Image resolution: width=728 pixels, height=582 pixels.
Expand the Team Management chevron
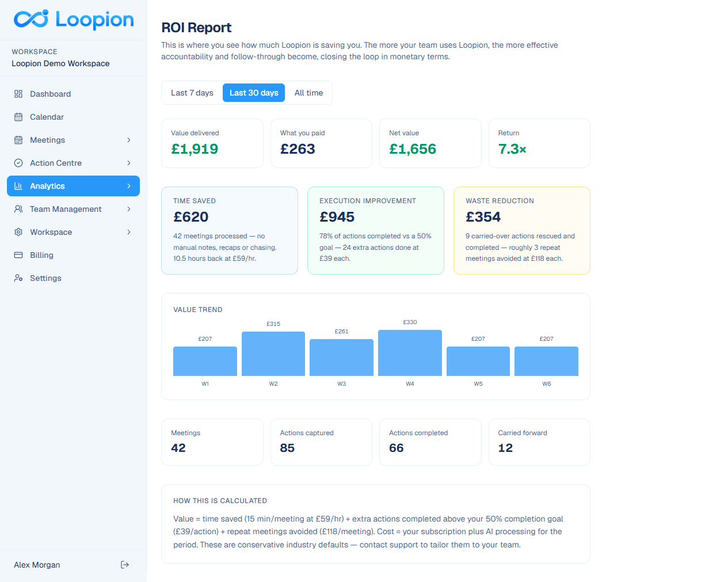129,209
